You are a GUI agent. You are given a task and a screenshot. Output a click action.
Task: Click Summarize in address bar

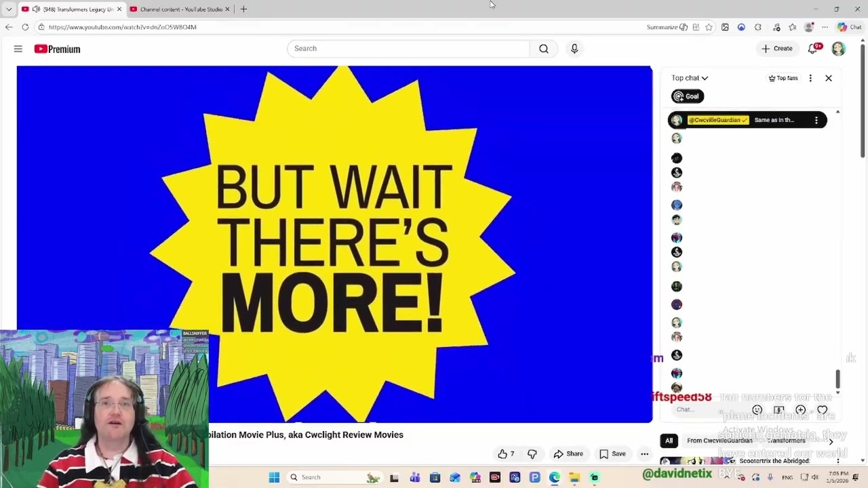tap(667, 27)
